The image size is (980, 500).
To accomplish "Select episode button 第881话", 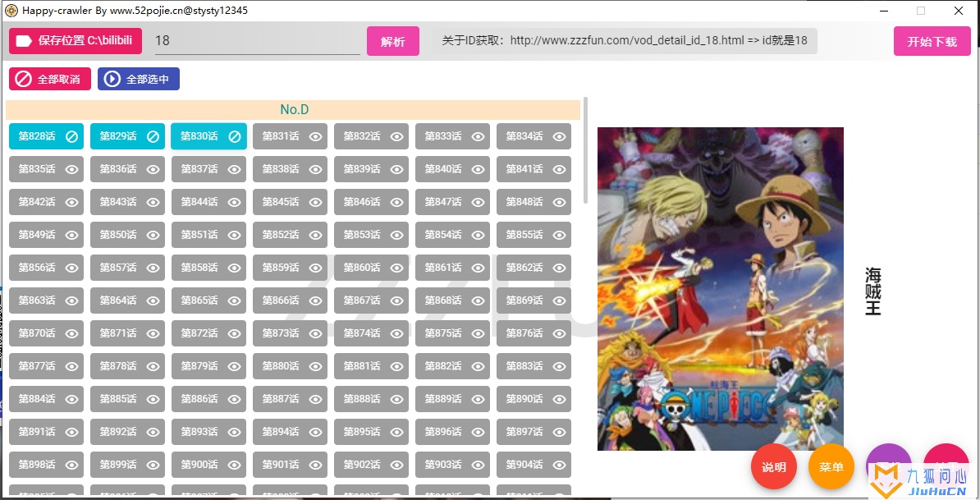I will [371, 366].
